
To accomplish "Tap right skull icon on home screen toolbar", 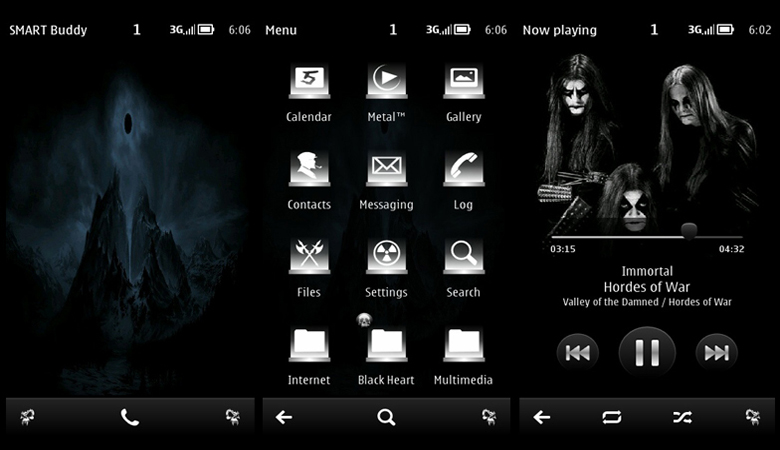I will click(x=232, y=417).
